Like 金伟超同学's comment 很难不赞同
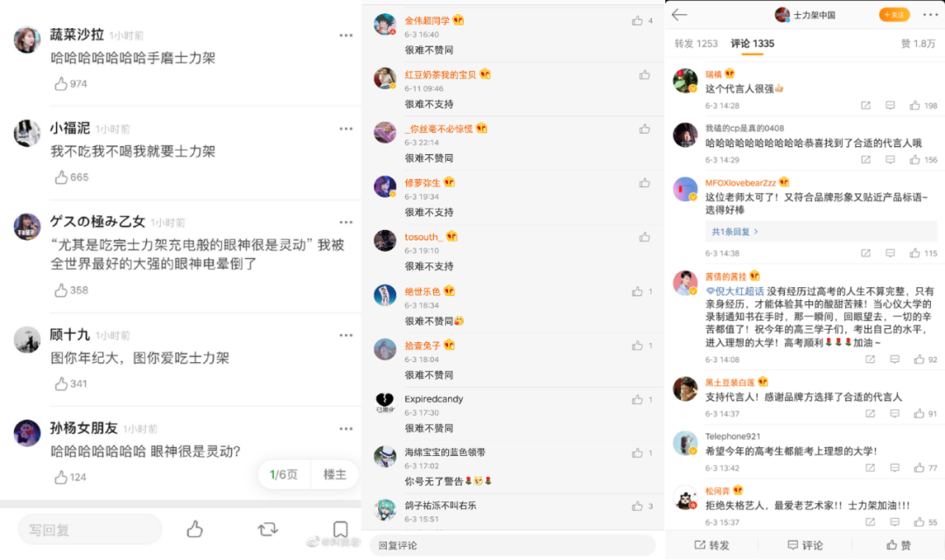This screenshot has height=560, width=945. (637, 21)
